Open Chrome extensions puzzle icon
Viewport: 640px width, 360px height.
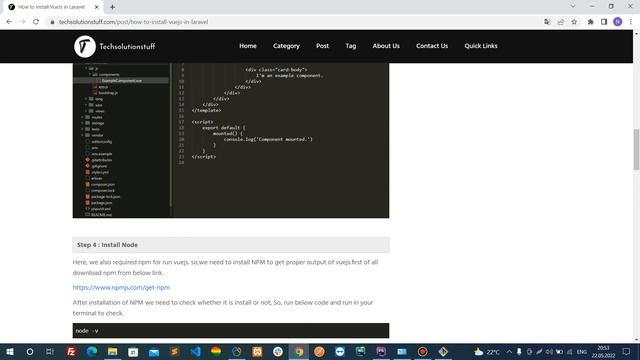591,22
